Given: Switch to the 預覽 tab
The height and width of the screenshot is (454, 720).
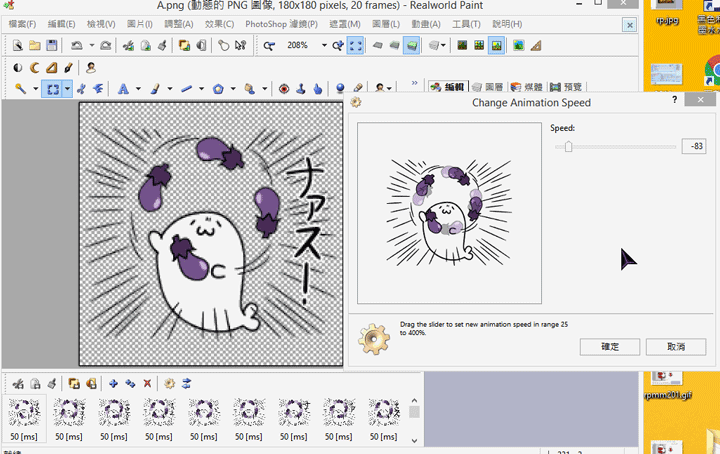Looking at the screenshot, I should coord(568,88).
